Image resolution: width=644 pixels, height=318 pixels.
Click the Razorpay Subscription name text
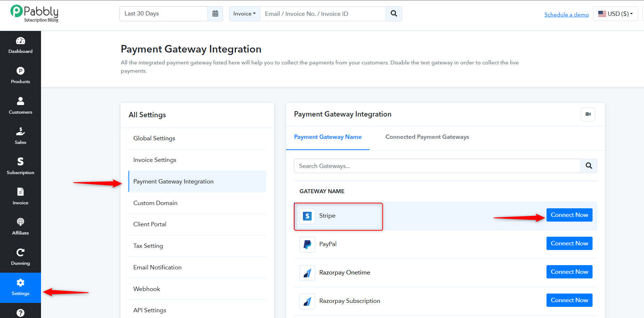(x=350, y=301)
